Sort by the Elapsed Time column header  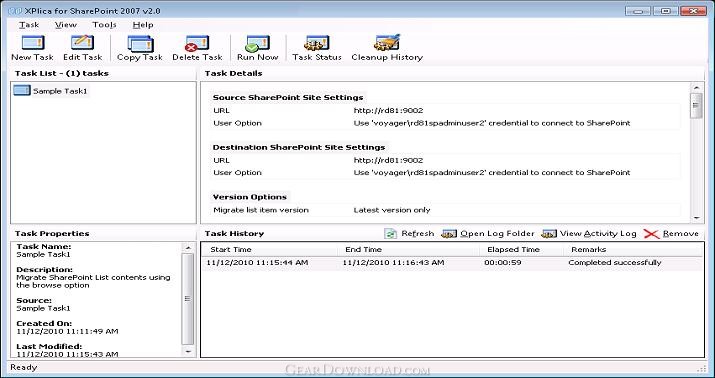521,249
